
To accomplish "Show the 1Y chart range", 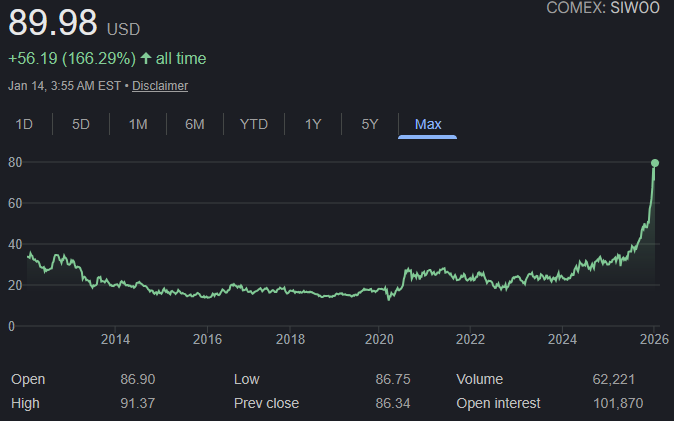I will pyautogui.click(x=313, y=124).
